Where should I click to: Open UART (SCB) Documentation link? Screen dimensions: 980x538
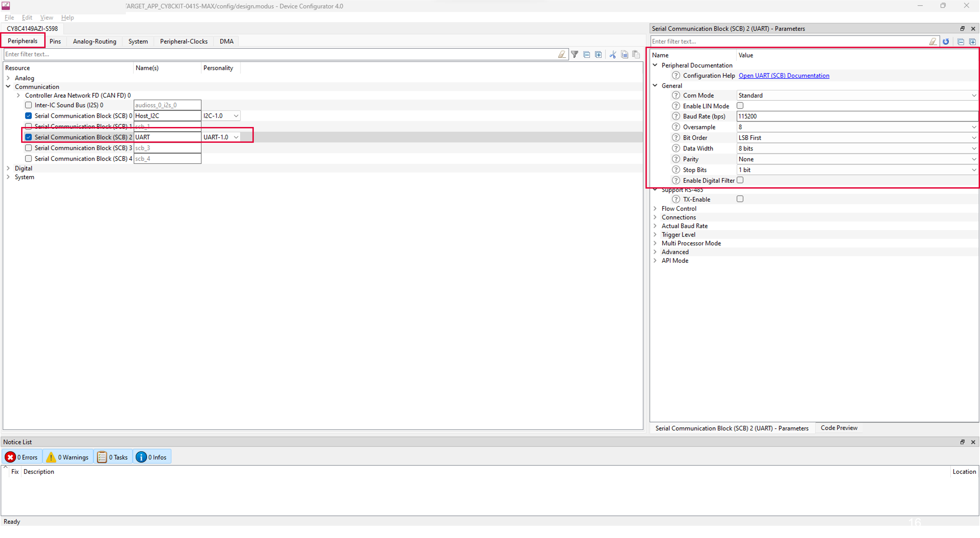point(784,75)
